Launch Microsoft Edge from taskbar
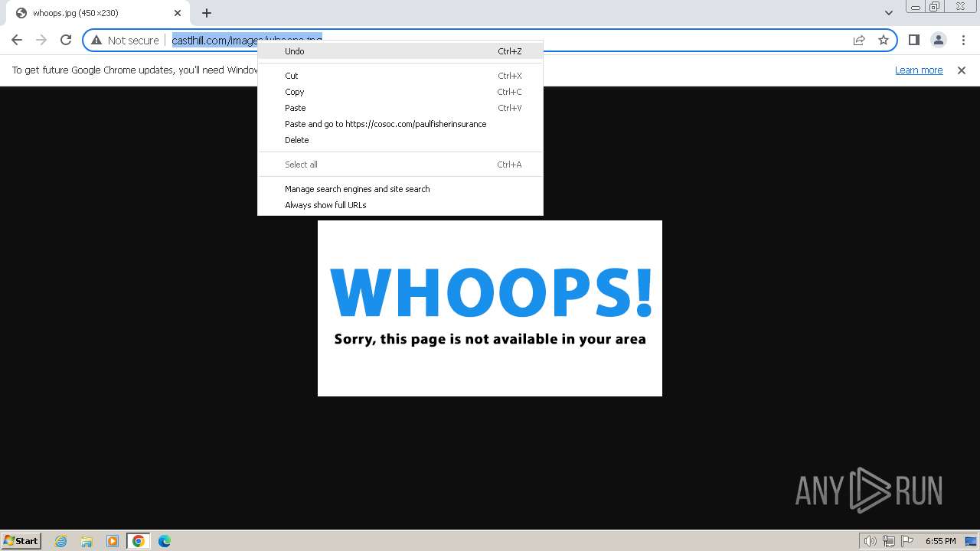The image size is (980, 551). (165, 541)
